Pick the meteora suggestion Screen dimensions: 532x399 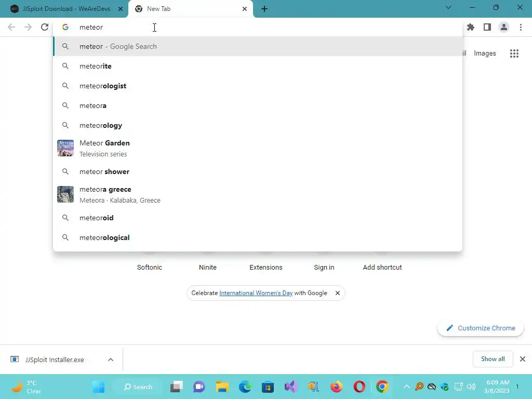coord(258,105)
